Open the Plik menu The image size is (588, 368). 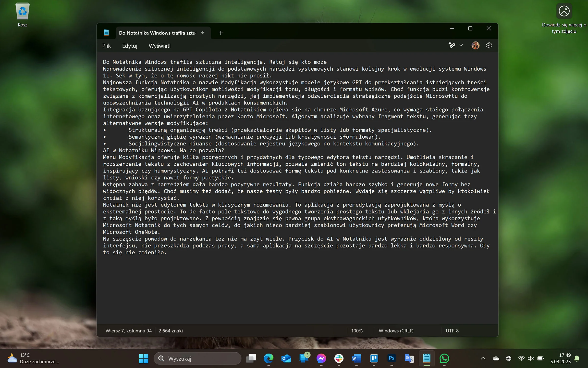tap(106, 46)
